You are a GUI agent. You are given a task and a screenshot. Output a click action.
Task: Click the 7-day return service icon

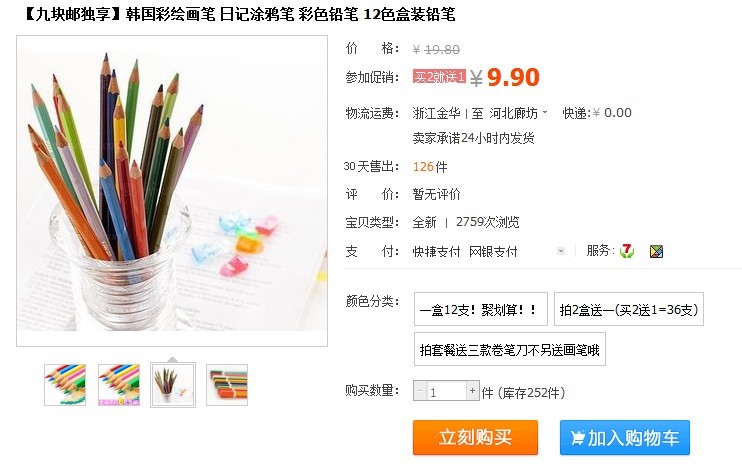click(x=627, y=251)
